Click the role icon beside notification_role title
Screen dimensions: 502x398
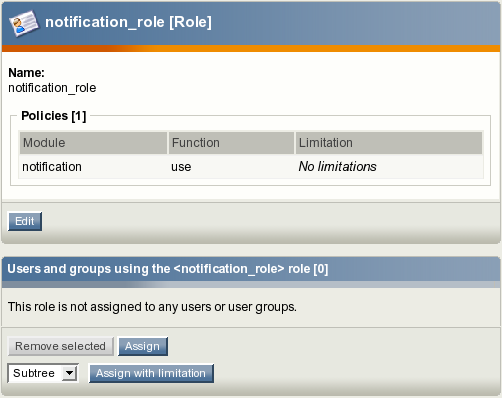tap(23, 23)
